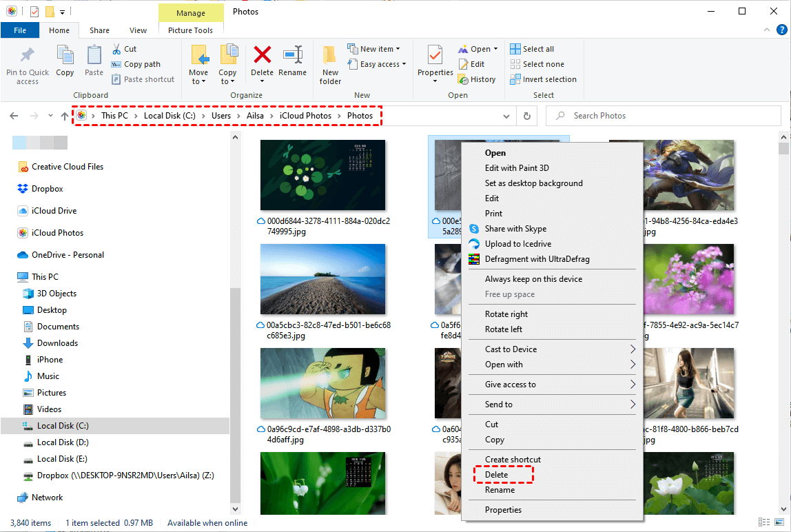Refresh the folder with the reload icon
The width and height of the screenshot is (791, 532).
[x=527, y=116]
